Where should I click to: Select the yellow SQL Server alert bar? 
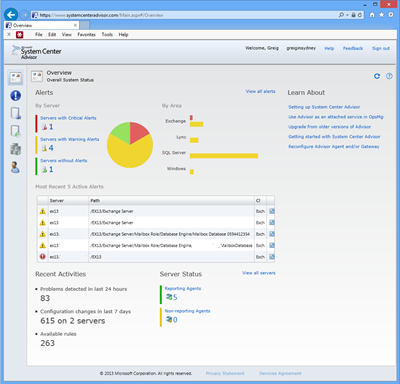pos(224,156)
